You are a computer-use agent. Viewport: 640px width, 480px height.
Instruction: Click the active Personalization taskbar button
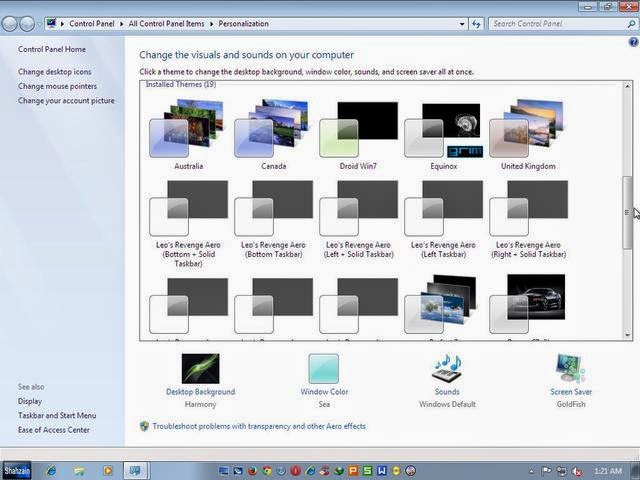click(x=136, y=471)
